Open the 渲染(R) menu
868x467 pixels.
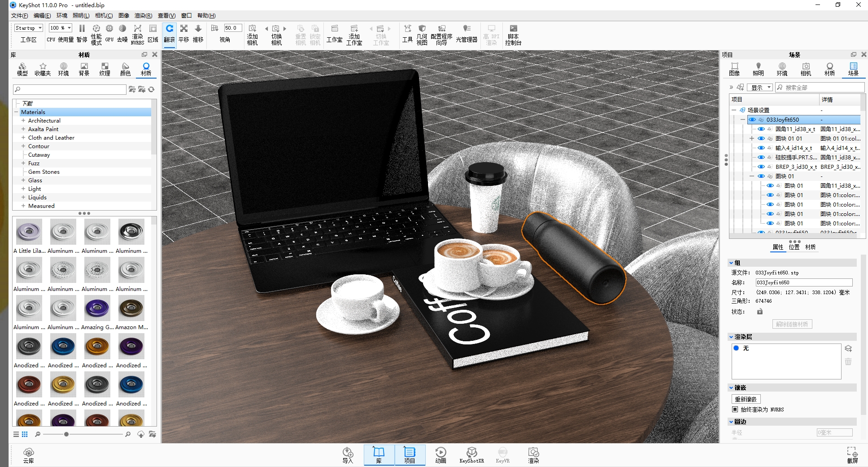click(143, 16)
